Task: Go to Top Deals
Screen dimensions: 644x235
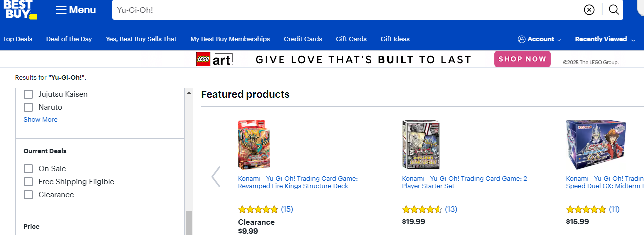Action: point(18,39)
